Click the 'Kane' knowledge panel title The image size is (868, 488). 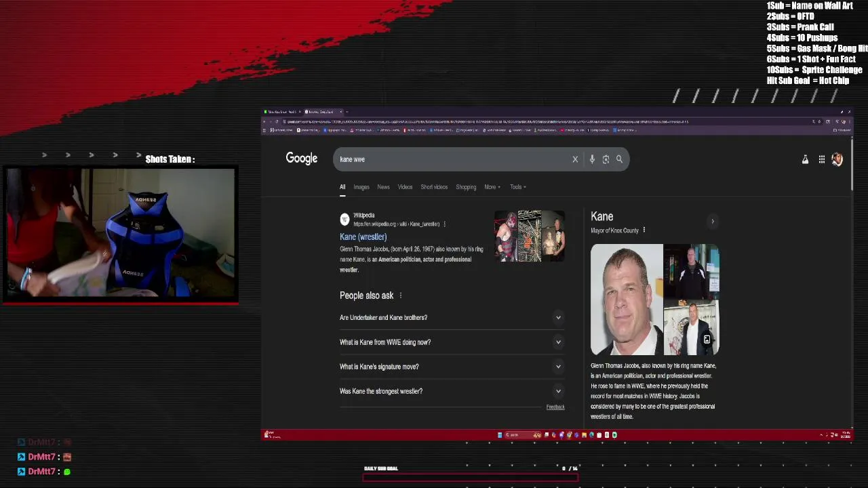click(x=602, y=217)
